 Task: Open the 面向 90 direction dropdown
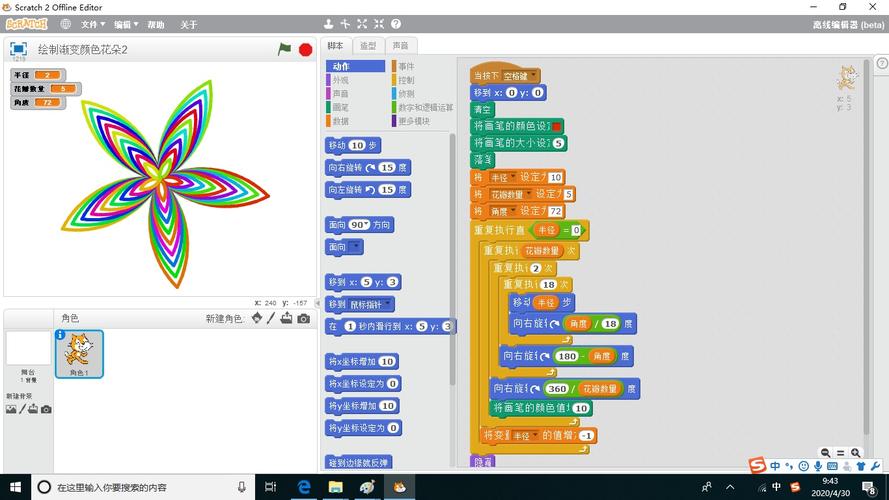(x=368, y=225)
